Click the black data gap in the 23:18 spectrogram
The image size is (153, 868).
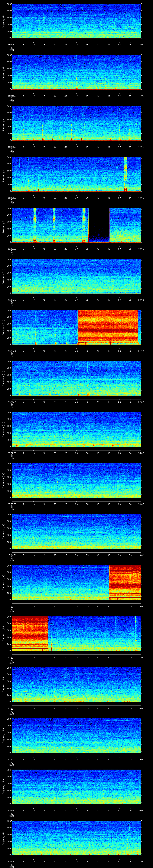[x=99, y=225]
